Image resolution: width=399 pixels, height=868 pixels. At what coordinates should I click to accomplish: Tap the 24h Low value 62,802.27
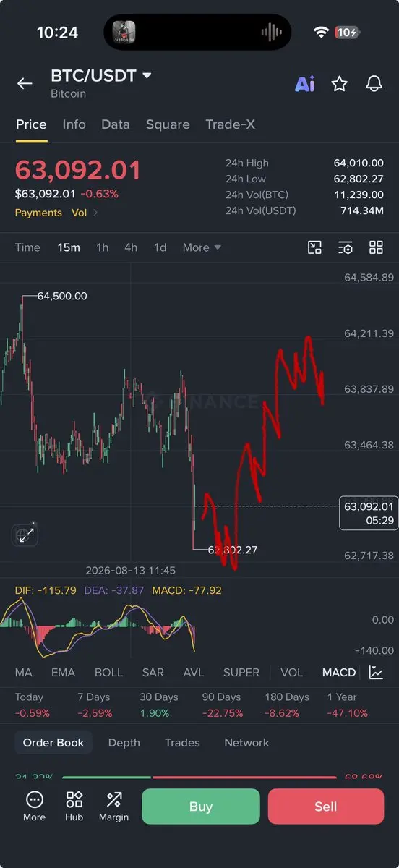(x=359, y=179)
